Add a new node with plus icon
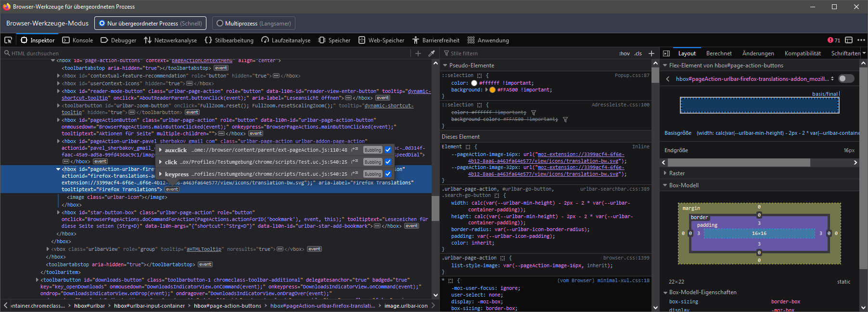 [x=418, y=53]
